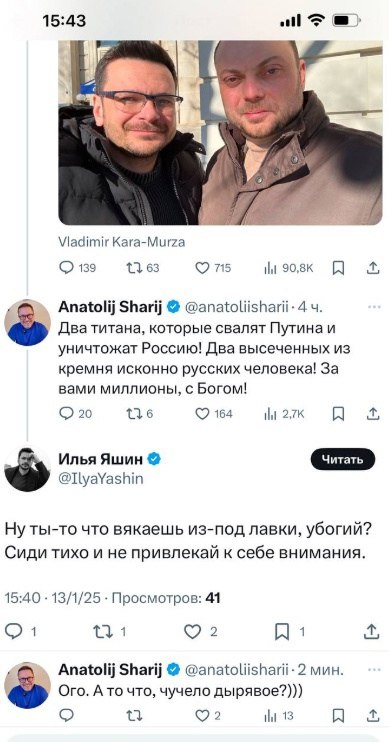
Task: Repost Yashin's tweet with 1 repost
Action: [x=109, y=632]
